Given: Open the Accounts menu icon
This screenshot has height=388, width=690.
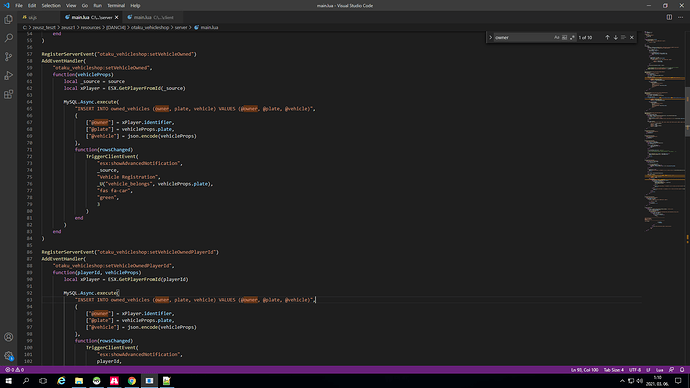Looking at the screenshot, I should [8, 337].
